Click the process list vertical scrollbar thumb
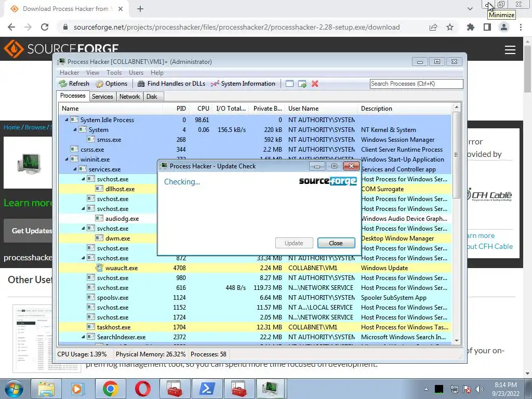Viewport: 532px width, 399px height. (x=457, y=155)
